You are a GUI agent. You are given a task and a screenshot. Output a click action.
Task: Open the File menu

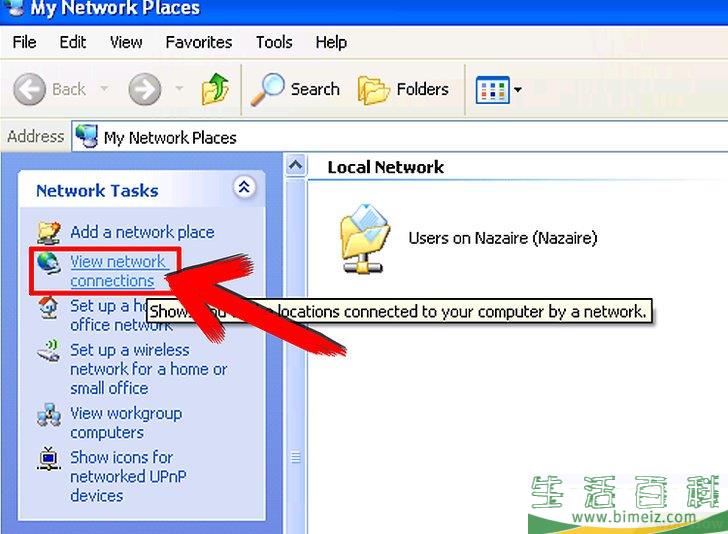(24, 42)
